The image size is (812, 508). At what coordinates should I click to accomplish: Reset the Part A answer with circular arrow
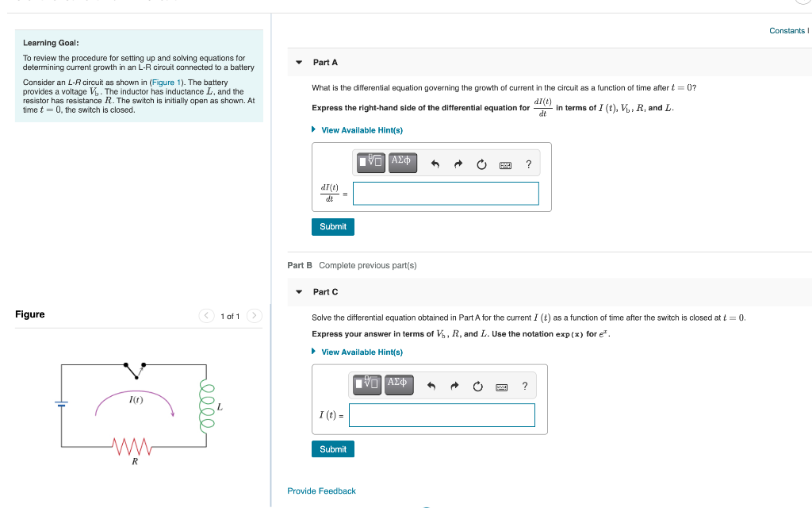pos(481,162)
